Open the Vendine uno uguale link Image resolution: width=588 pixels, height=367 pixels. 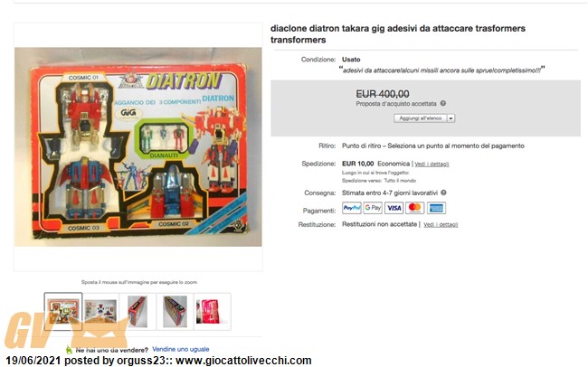(x=181, y=350)
